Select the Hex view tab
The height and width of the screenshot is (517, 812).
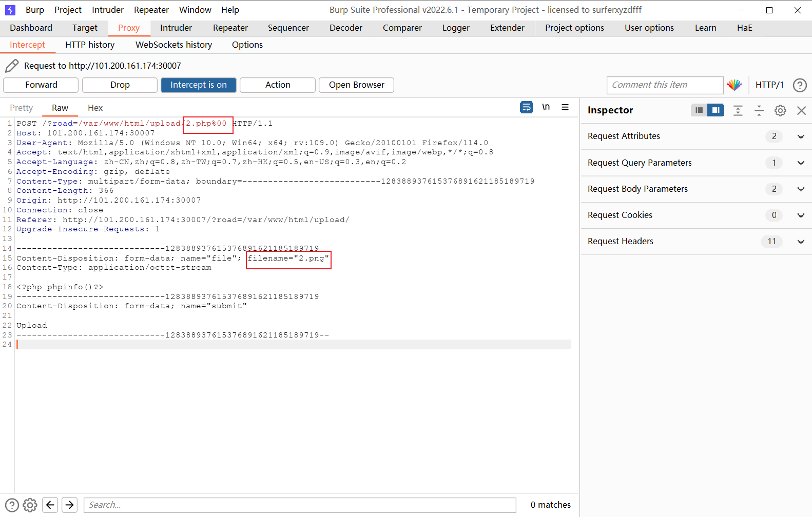click(95, 108)
